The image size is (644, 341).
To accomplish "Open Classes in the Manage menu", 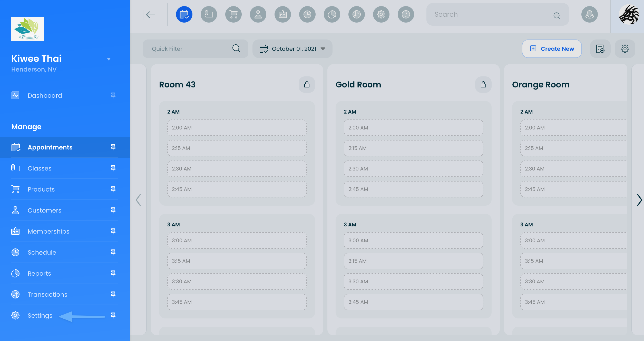I will 40,168.
